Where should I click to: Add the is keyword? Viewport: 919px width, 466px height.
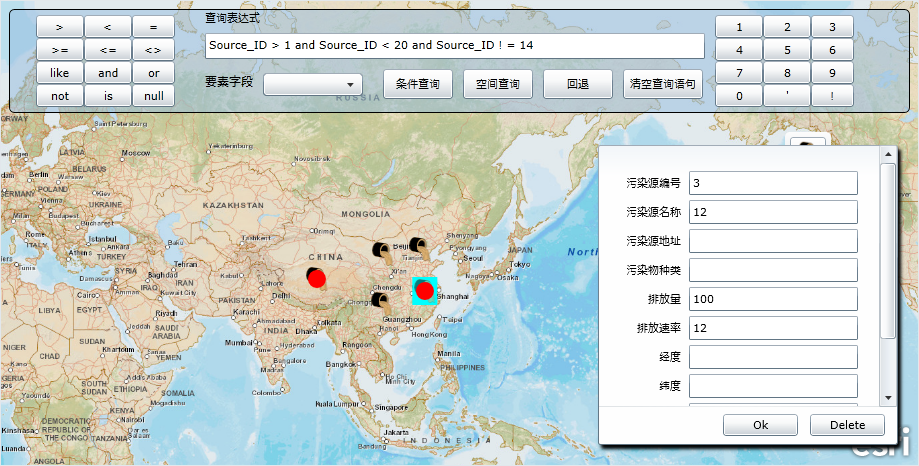click(108, 96)
